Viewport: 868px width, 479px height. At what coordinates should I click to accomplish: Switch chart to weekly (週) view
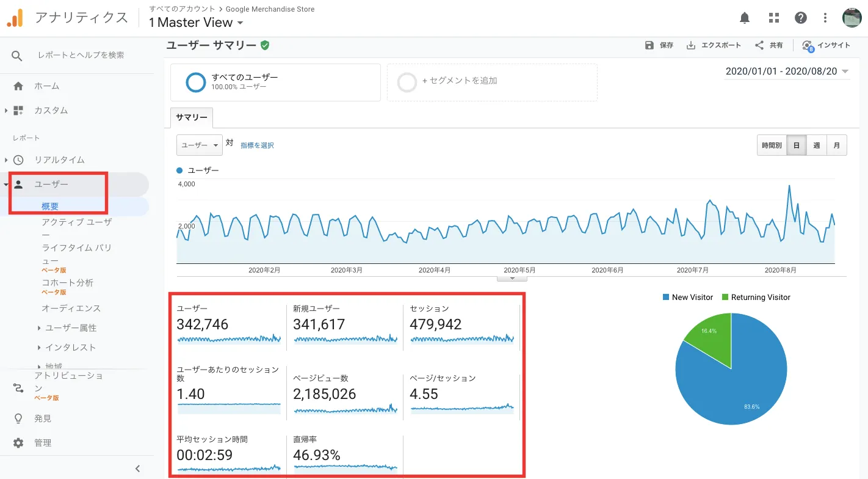coord(817,145)
